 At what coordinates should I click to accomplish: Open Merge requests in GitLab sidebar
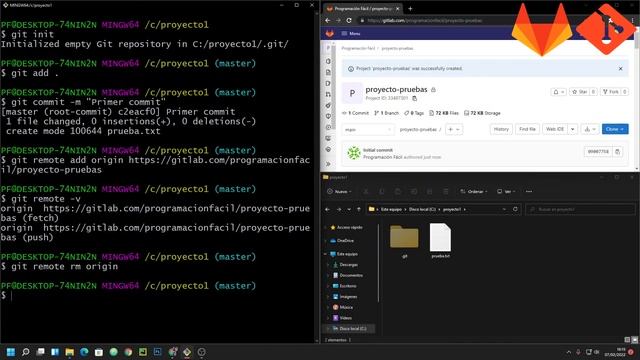click(x=328, y=94)
